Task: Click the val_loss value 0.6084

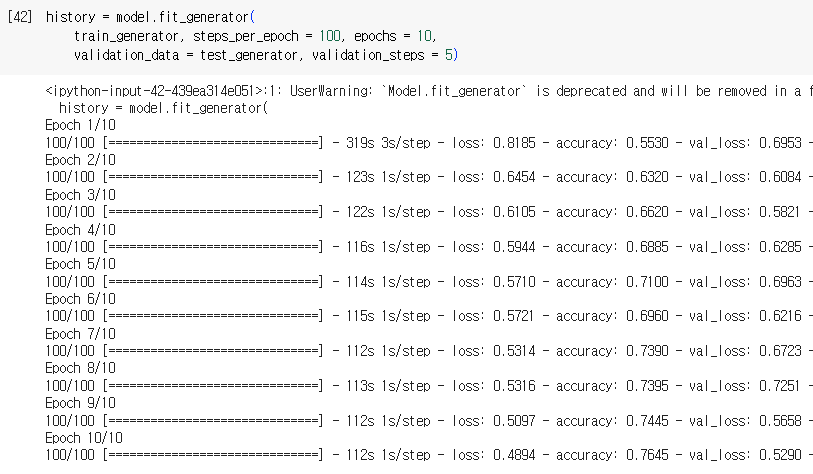Action: (780, 177)
